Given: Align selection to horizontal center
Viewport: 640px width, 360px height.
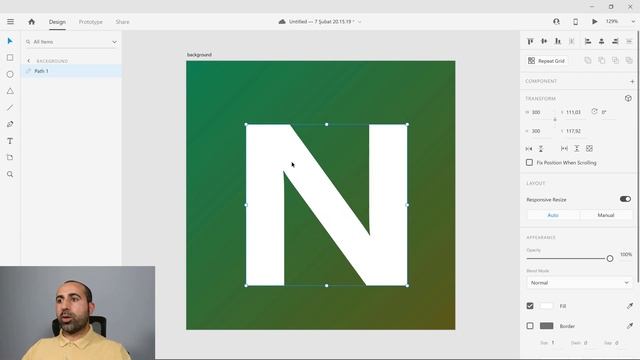Looking at the screenshot, I should (602, 41).
